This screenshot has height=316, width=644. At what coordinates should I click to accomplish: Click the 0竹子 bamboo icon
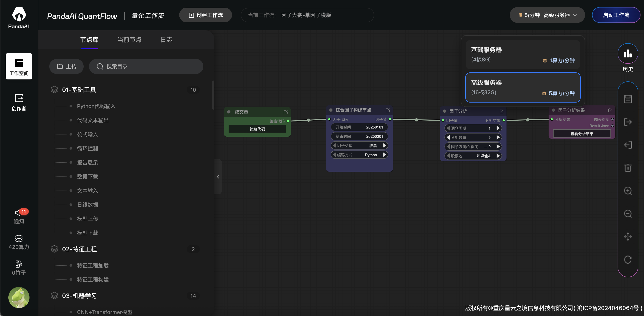coord(19,268)
